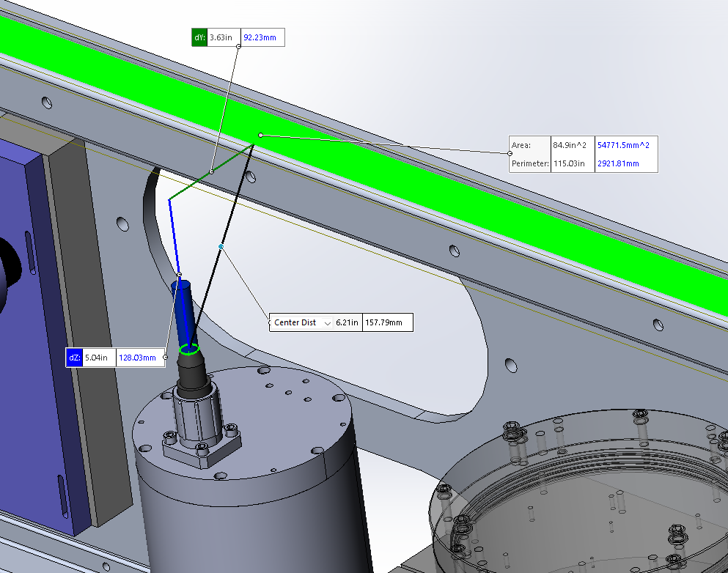
Task: Select the 92.23mm dY value
Action: click(260, 37)
